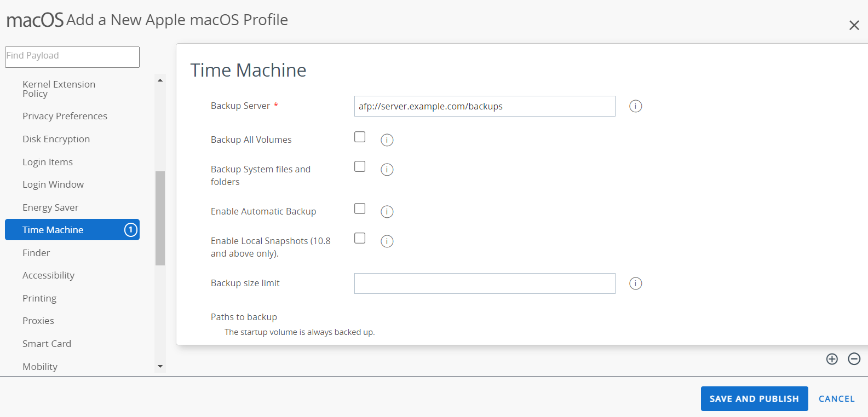The image size is (868, 417).
Task: Close the profile dialog with the X
Action: click(x=854, y=25)
